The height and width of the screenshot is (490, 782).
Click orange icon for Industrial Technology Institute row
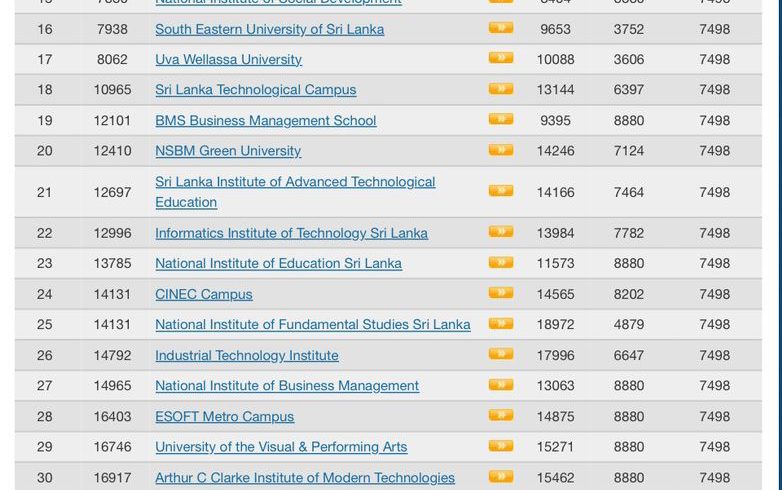pos(500,354)
